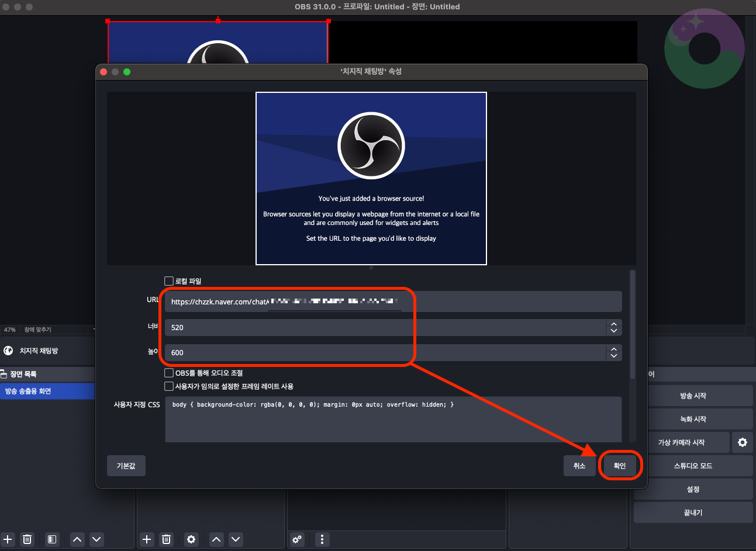Click the URL field with chzzk.naver.com address
756x551 pixels.
click(x=393, y=302)
